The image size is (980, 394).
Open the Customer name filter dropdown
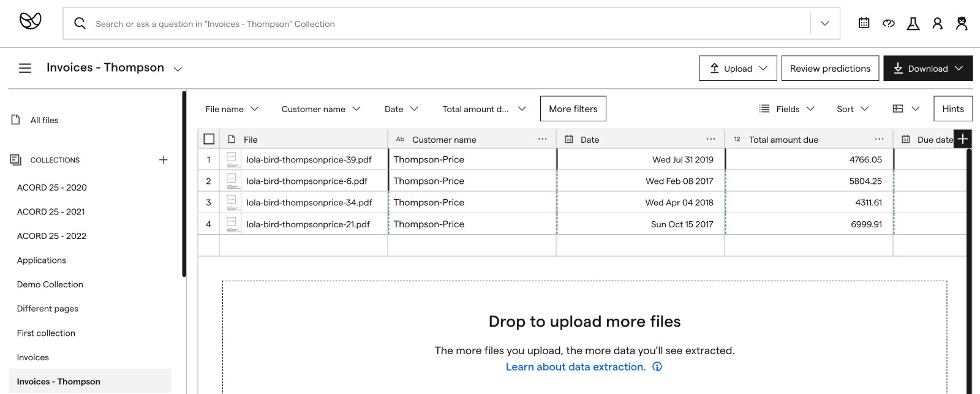321,108
